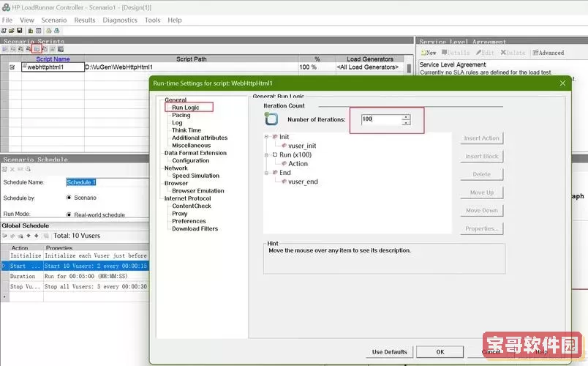Screen dimensions: 588x366
Task: Click the Move Down button in Run Logic
Action: point(481,211)
